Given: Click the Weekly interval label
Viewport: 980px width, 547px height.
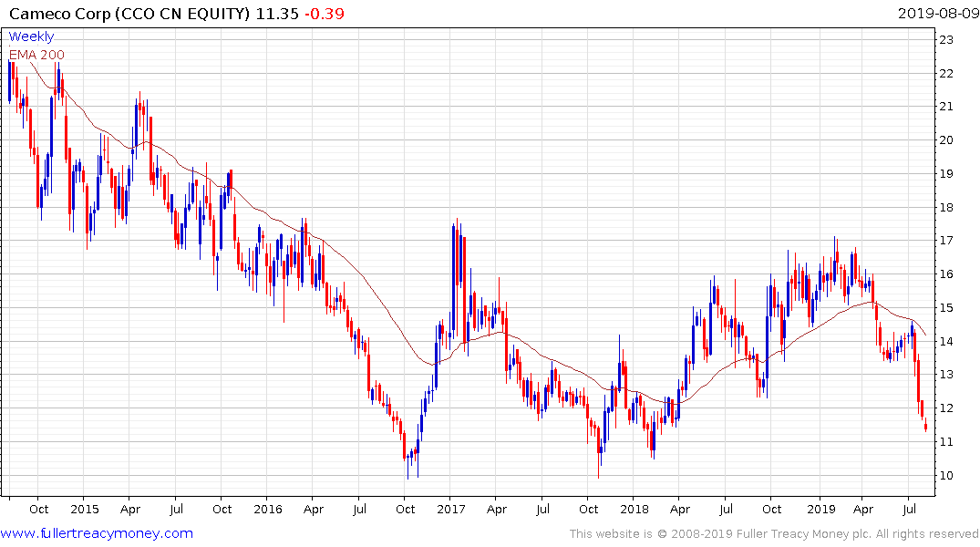Looking at the screenshot, I should (x=31, y=36).
